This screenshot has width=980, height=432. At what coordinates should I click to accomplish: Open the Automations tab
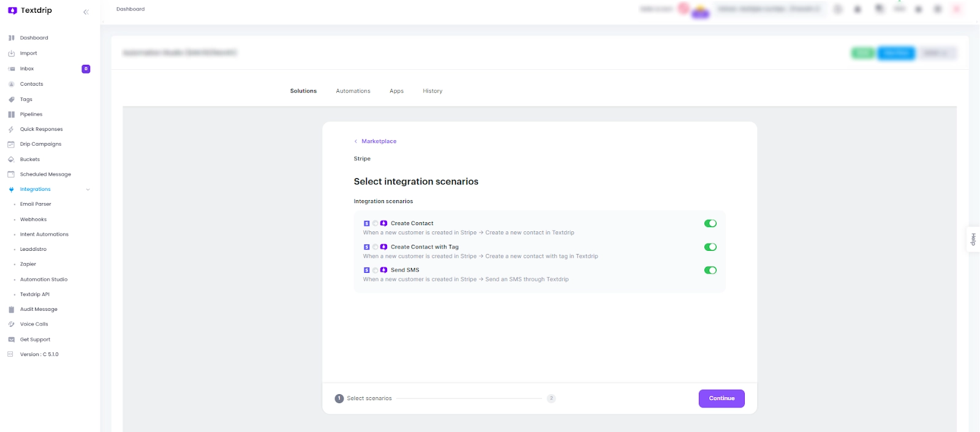coord(353,91)
